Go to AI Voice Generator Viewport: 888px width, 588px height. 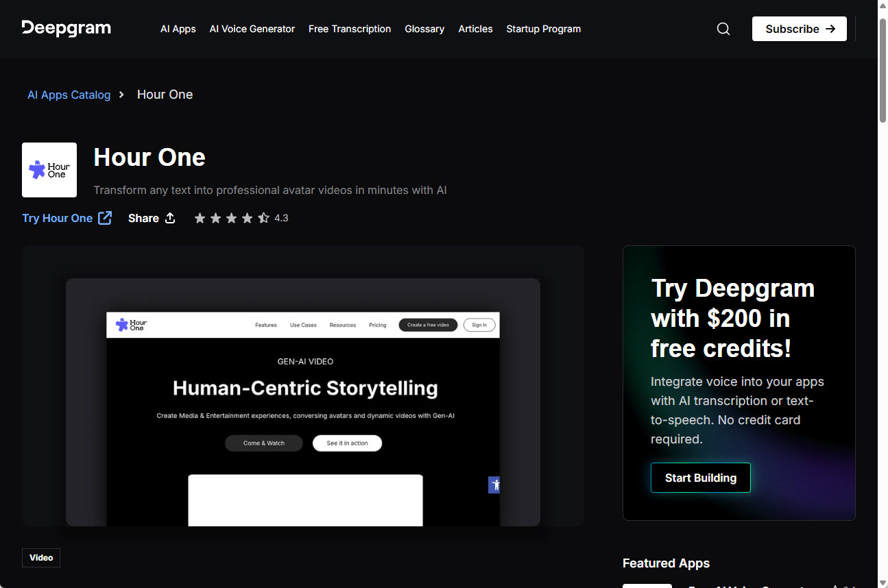pos(252,29)
